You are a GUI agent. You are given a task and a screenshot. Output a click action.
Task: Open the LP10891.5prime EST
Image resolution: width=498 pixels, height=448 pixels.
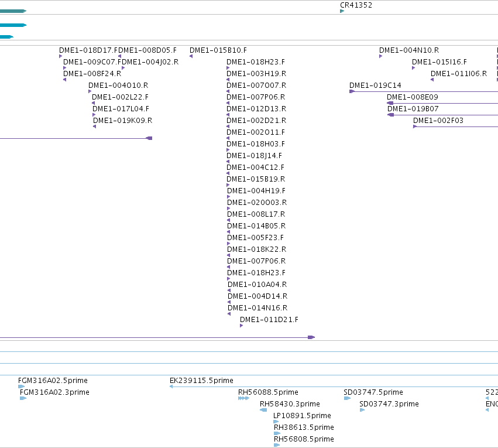(302, 416)
